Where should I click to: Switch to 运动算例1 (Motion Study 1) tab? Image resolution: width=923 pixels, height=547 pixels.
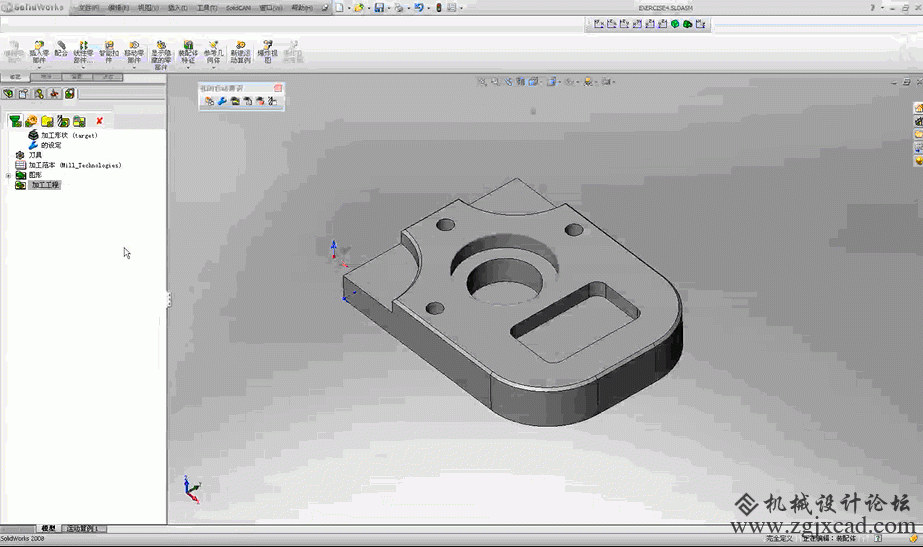point(83,528)
